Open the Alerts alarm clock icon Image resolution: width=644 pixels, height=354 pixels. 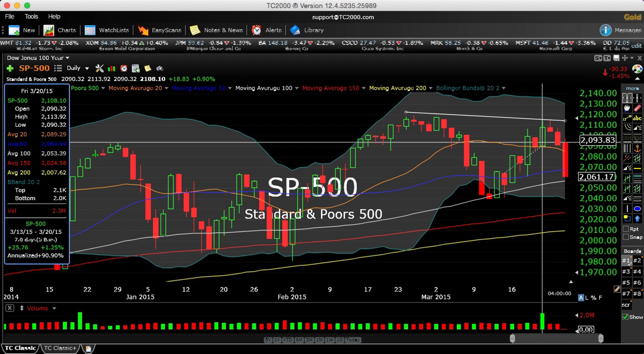point(257,30)
